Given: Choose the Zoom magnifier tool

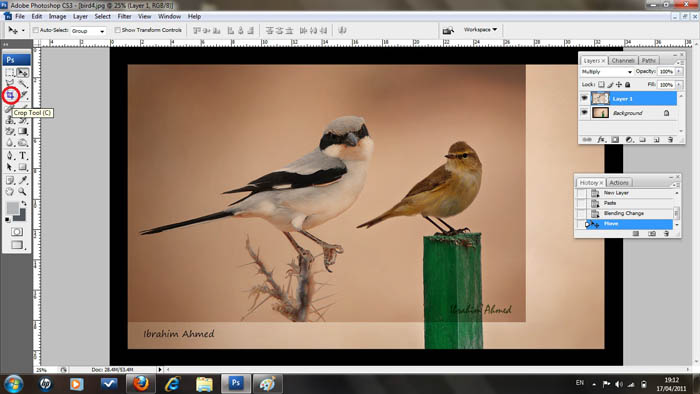Looking at the screenshot, I should pyautogui.click(x=22, y=192).
